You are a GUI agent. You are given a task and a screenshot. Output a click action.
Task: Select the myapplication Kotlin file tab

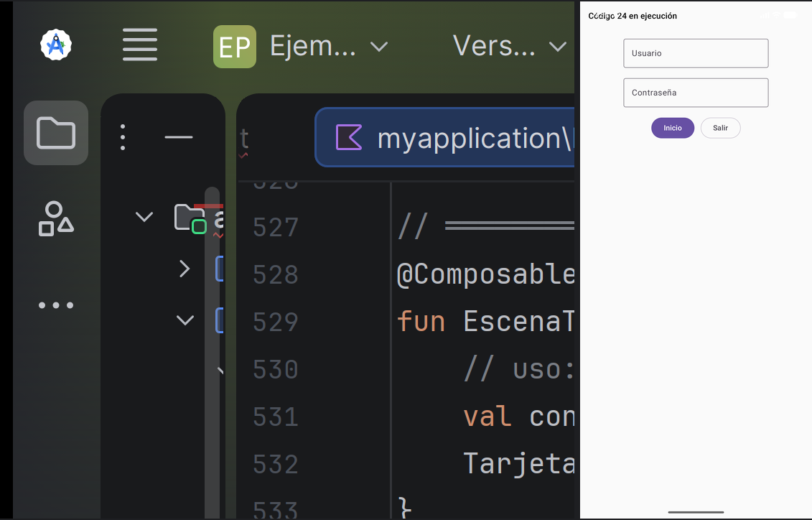(x=445, y=137)
